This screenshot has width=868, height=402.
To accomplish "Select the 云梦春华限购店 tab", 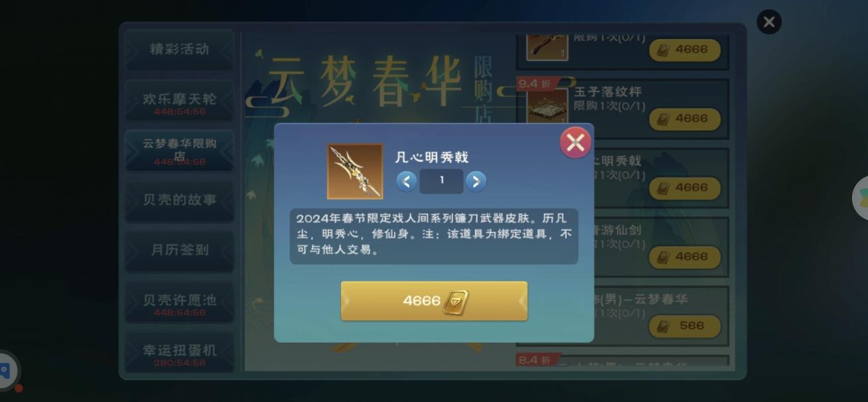I will (x=179, y=151).
